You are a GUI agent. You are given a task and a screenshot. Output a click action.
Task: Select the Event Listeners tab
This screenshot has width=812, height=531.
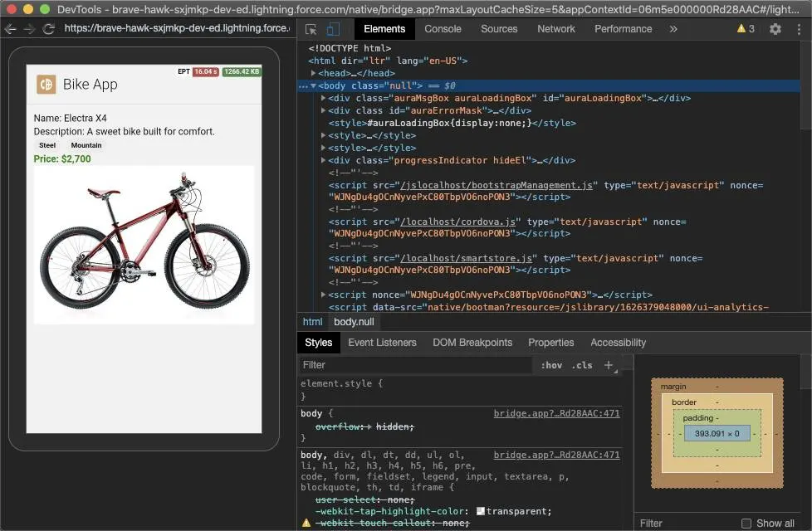point(382,343)
